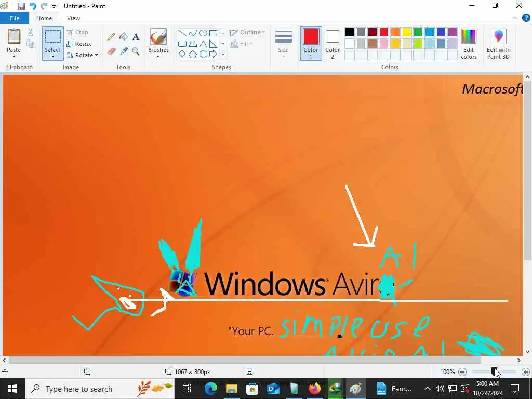Image resolution: width=532 pixels, height=399 pixels.
Task: Choose the Hexagon shape
Action: point(203,54)
